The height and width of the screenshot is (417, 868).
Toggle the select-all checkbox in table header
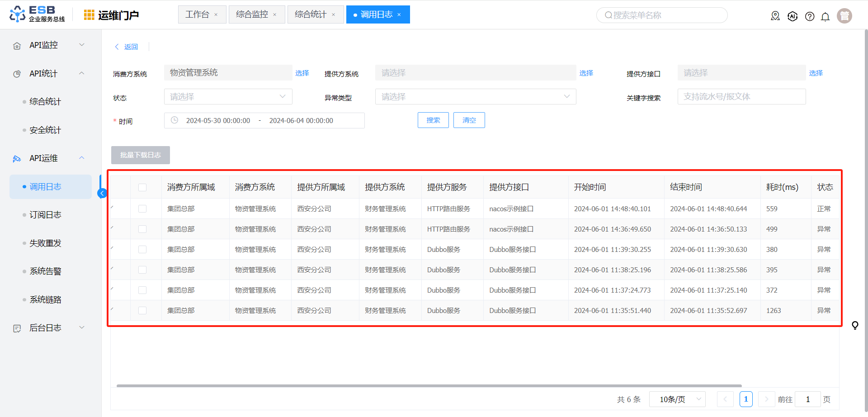coord(142,187)
